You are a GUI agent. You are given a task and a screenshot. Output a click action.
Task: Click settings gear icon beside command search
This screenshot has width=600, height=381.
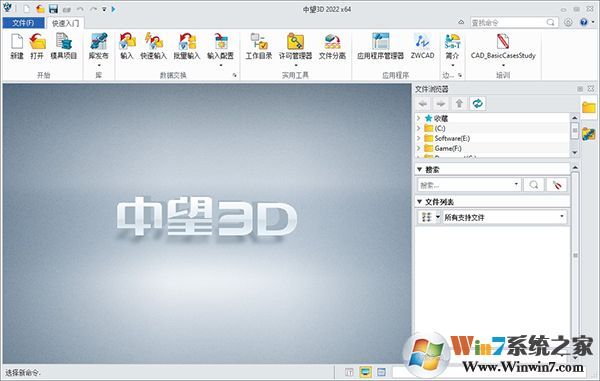(x=568, y=23)
